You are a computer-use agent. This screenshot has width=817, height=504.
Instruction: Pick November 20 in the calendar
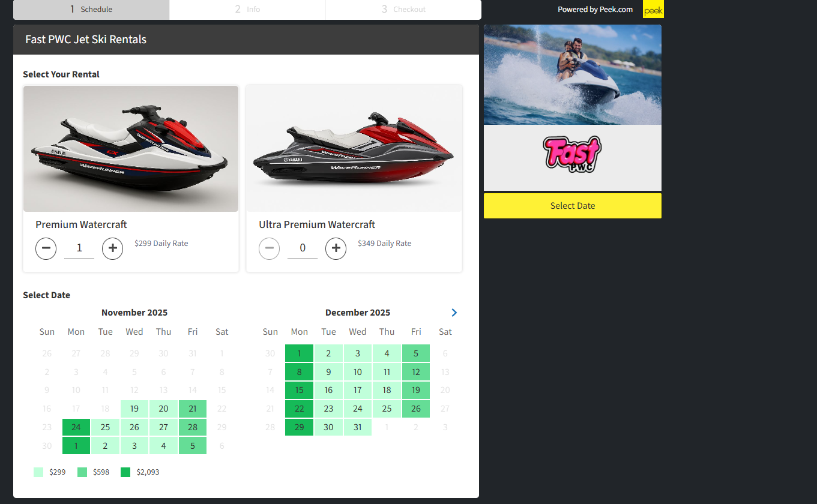tap(164, 409)
